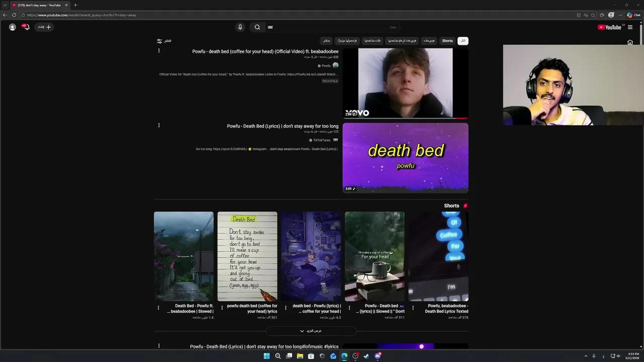Open the Copilot Chat button
Image resolution: width=644 pixels, height=362 pixels.
633,15
